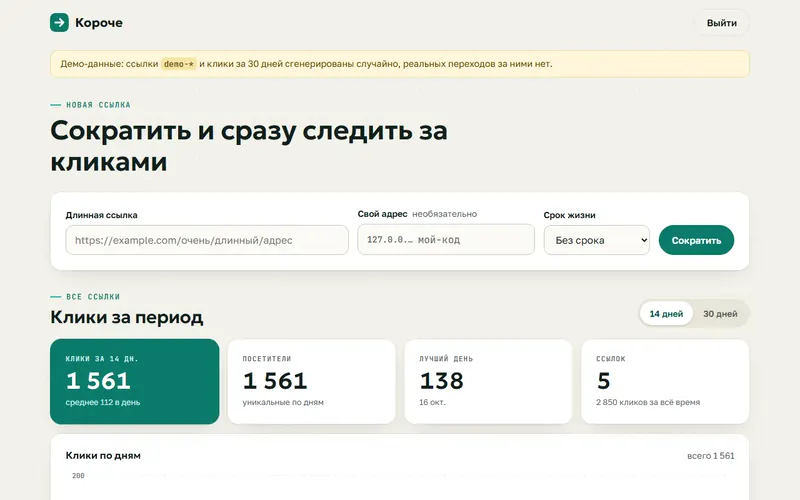Click the Свой адрес custom code field
The image size is (800, 500).
(x=446, y=239)
